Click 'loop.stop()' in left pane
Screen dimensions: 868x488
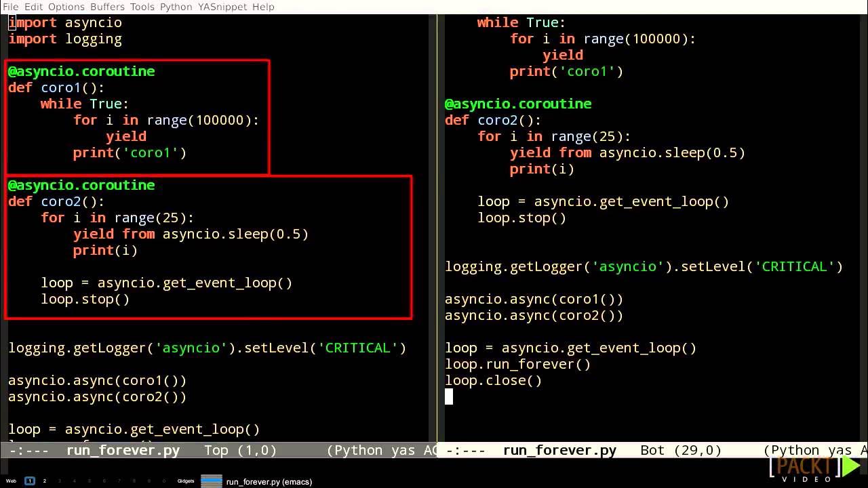point(85,299)
